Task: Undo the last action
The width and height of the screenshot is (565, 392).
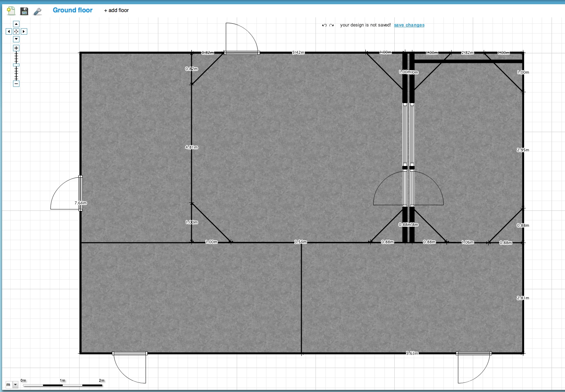Action: [324, 25]
